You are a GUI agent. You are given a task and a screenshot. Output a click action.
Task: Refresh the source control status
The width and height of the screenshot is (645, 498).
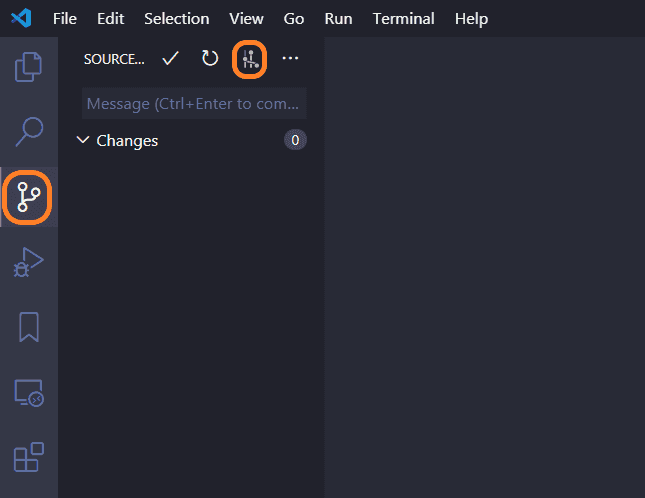[209, 59]
